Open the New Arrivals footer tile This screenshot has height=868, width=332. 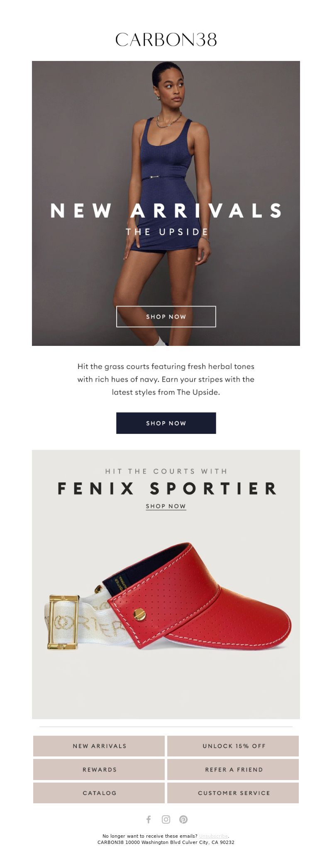click(99, 746)
